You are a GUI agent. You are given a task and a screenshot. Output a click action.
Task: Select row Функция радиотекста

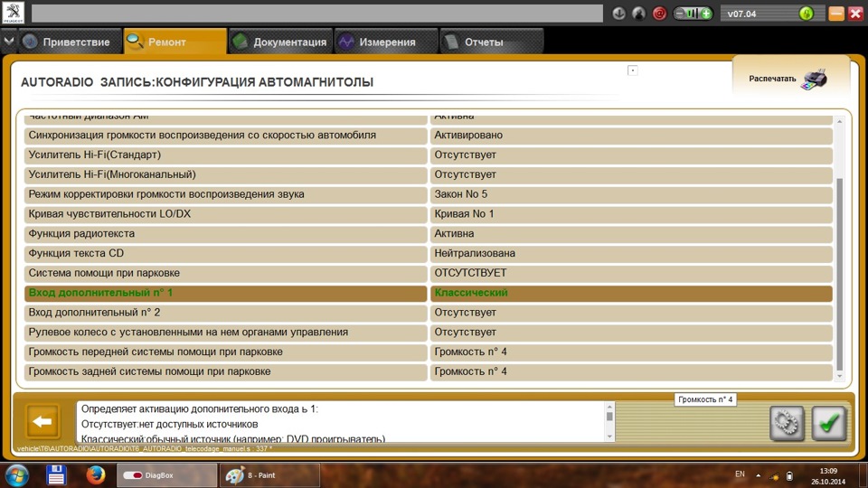pos(225,233)
